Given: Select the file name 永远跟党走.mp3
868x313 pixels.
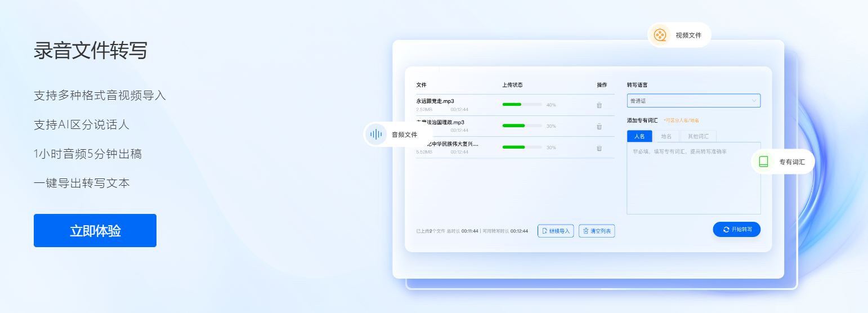Looking at the screenshot, I should [435, 101].
